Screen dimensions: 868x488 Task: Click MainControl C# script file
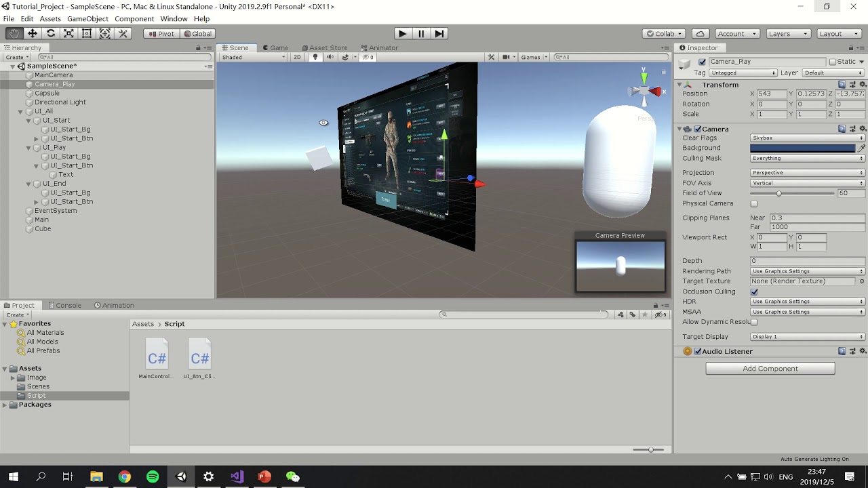pyautogui.click(x=156, y=359)
